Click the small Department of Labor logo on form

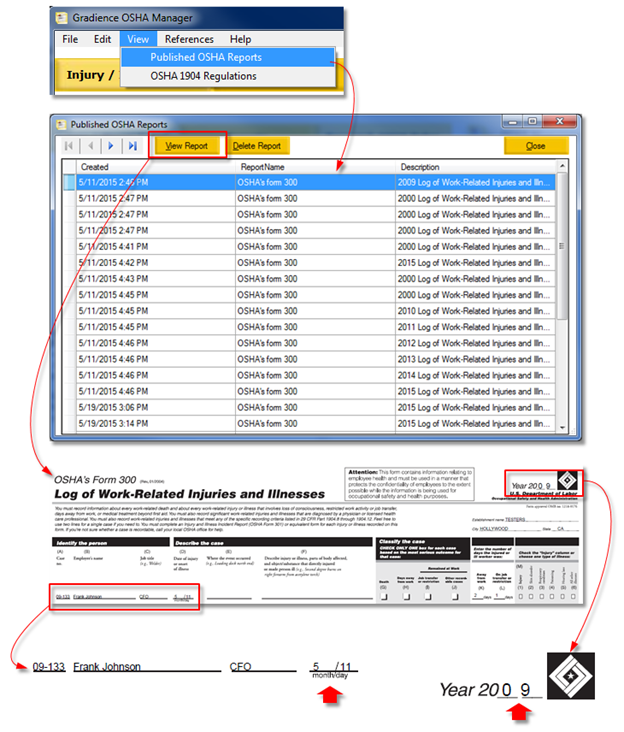pyautogui.click(x=568, y=480)
